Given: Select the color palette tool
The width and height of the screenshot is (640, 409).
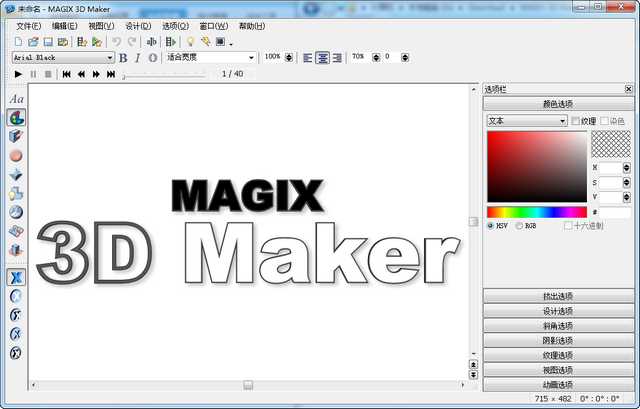Looking at the screenshot, I should coord(16,118).
